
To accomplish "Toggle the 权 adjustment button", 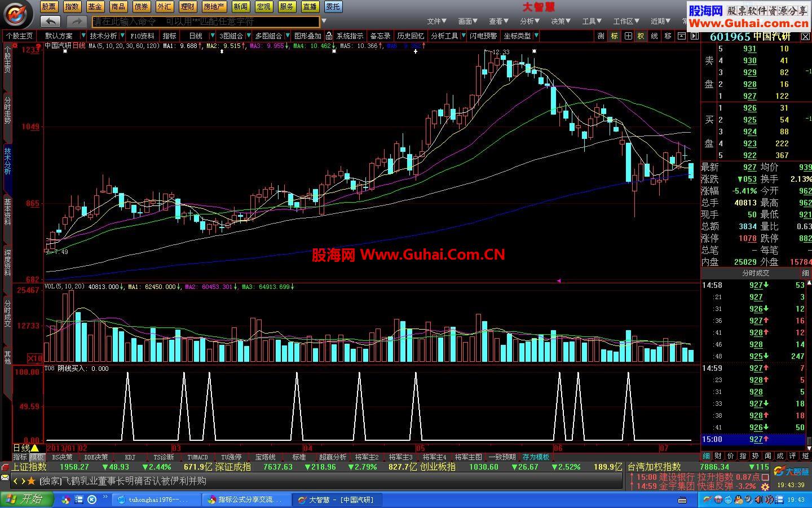I will click(641, 36).
